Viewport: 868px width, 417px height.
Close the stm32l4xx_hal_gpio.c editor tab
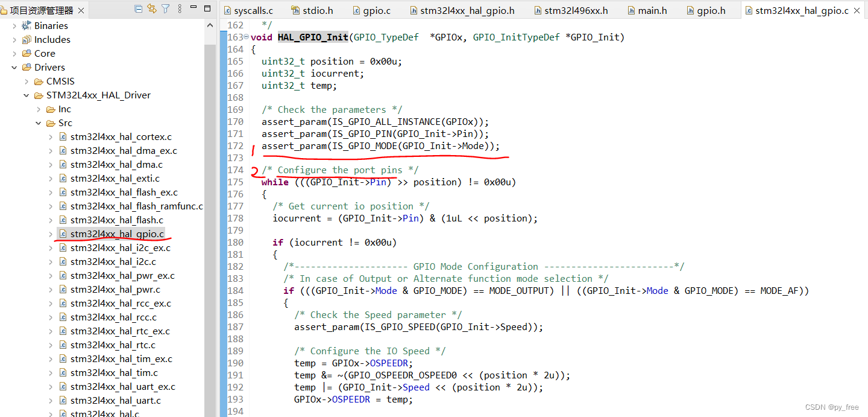click(857, 10)
